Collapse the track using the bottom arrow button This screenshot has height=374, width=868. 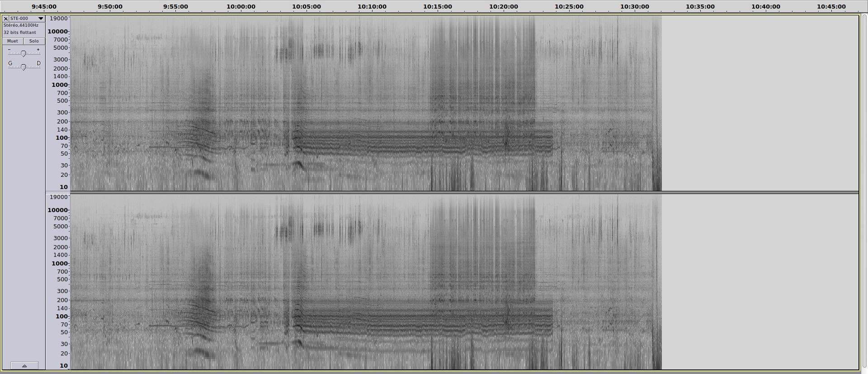coord(24,365)
